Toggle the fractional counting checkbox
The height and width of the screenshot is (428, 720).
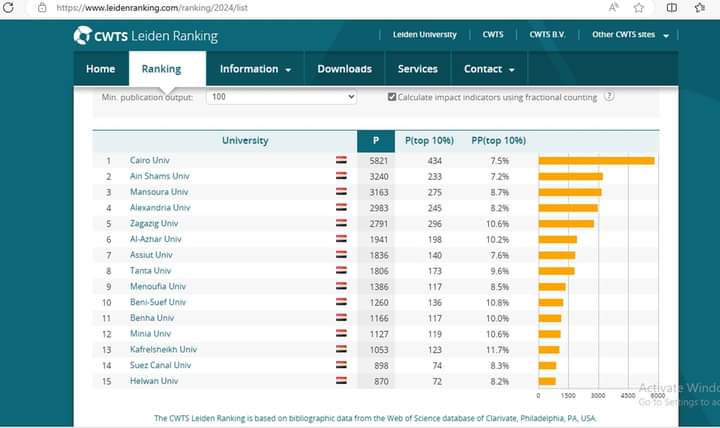[x=392, y=97]
